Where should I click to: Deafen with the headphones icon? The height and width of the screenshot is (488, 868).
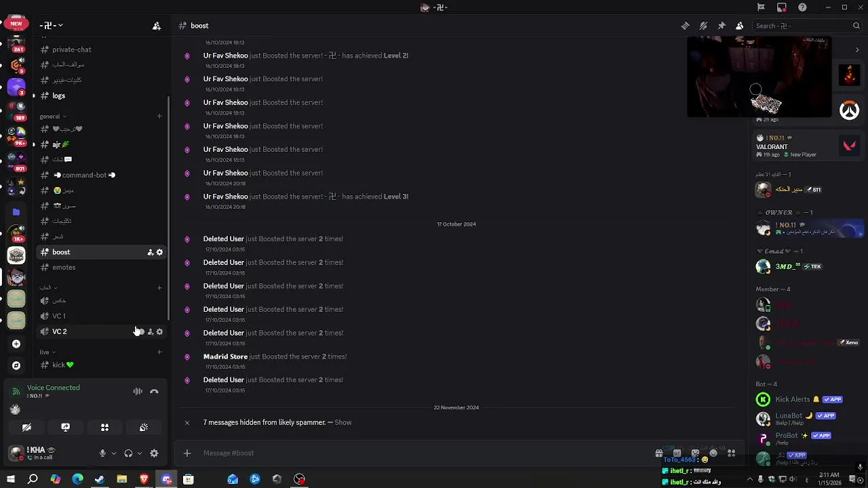pyautogui.click(x=128, y=453)
